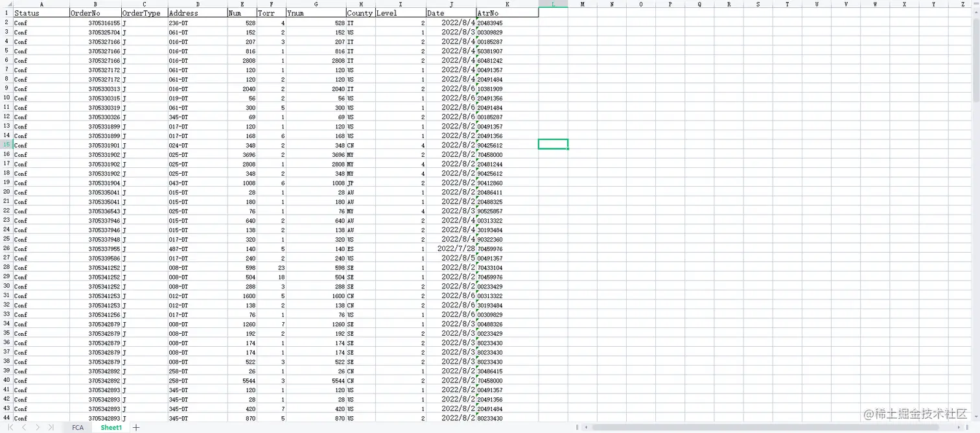Select the Address header cell
The height and width of the screenshot is (433, 980).
198,13
